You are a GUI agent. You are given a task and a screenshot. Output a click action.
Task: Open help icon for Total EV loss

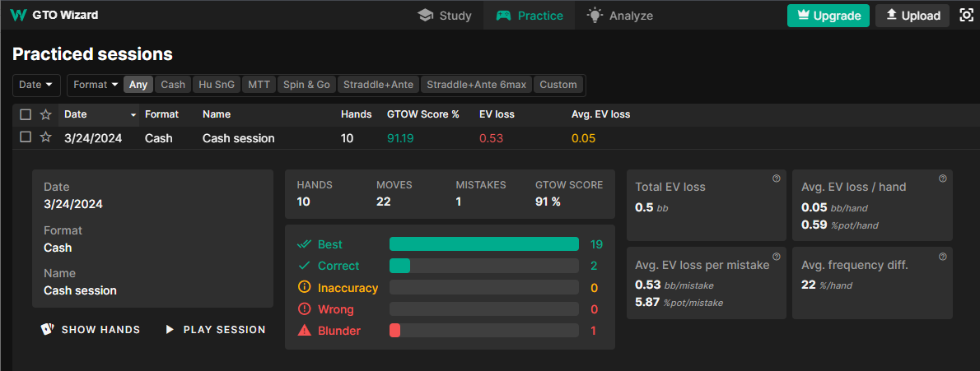(777, 179)
